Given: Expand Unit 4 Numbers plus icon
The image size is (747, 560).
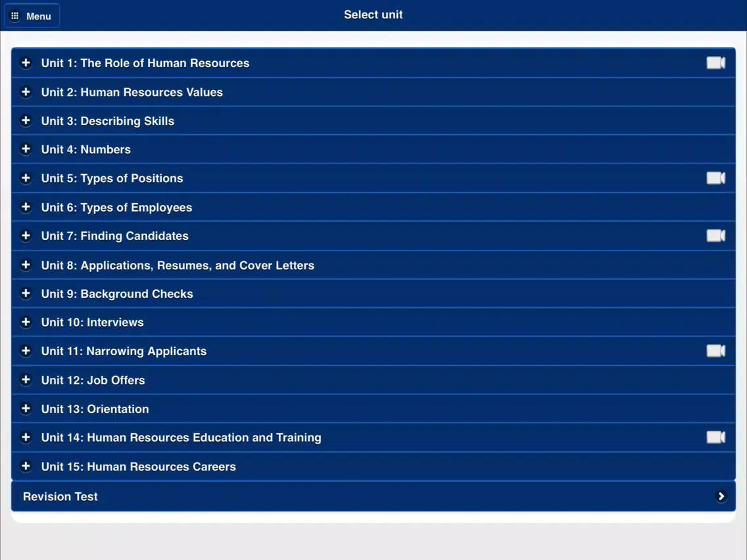Looking at the screenshot, I should point(26,149).
